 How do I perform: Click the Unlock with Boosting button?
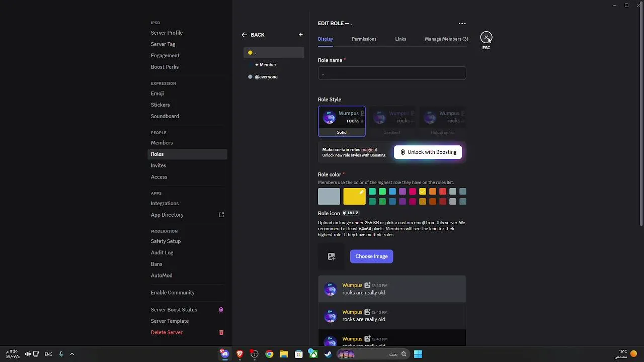[x=428, y=152]
